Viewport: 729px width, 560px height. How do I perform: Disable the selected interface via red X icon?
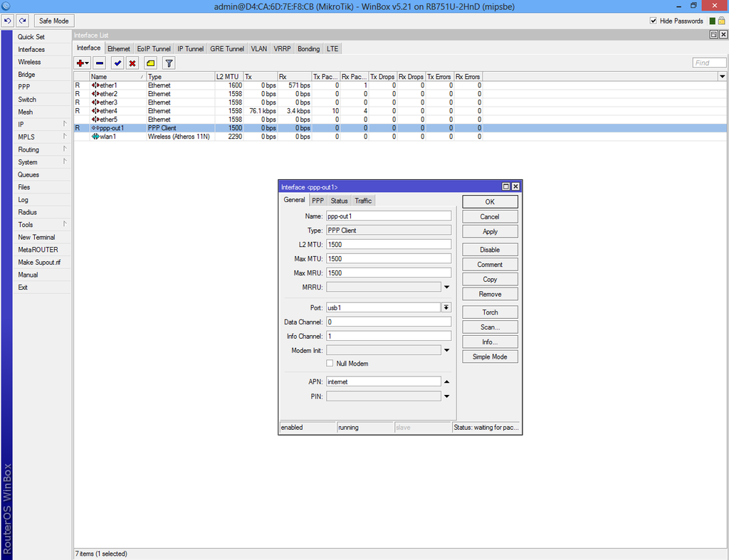click(x=132, y=63)
